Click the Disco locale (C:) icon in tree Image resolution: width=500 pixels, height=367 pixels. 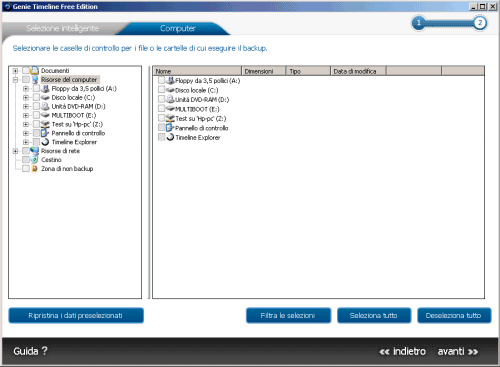coord(45,98)
